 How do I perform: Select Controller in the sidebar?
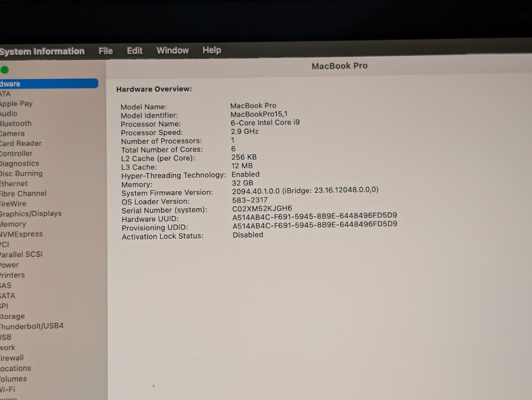(x=16, y=153)
